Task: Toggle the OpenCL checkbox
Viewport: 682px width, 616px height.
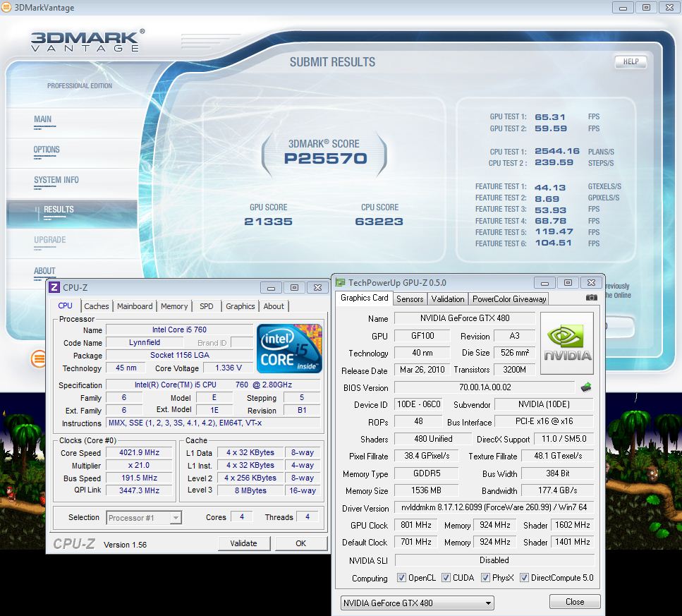Action: coord(401,578)
